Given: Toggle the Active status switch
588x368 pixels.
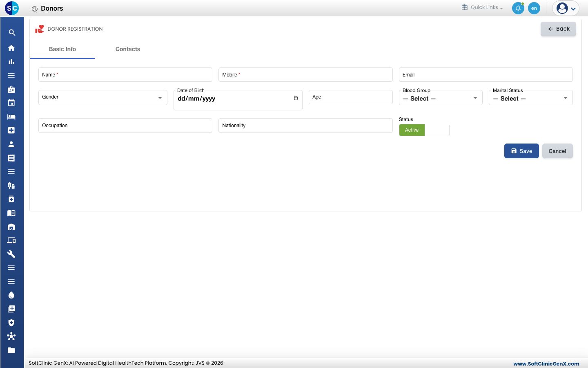Looking at the screenshot, I should (x=424, y=130).
